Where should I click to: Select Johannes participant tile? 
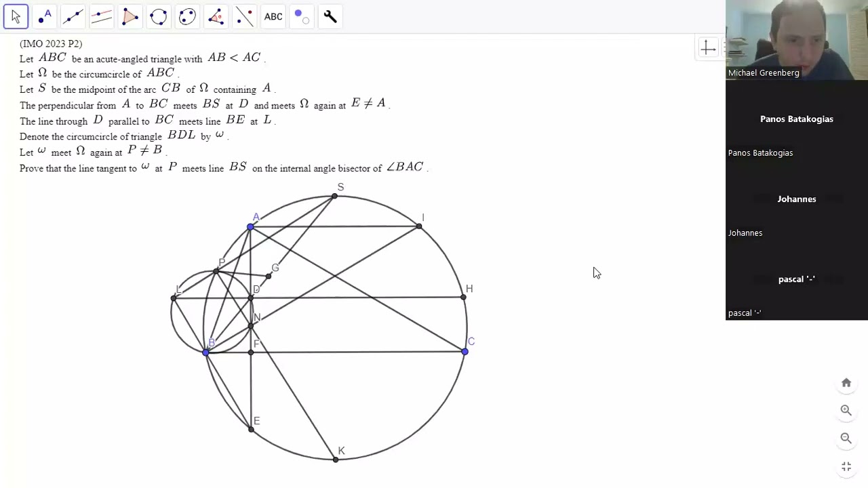(797, 199)
